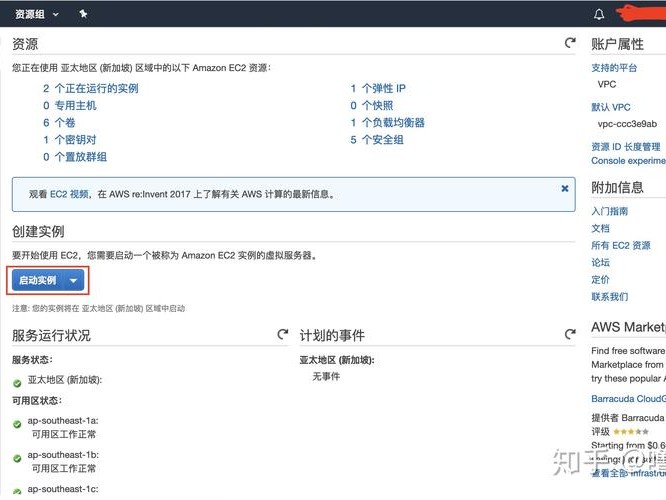
Task: Open 所有 EC2 资源 link
Action: [x=621, y=246]
